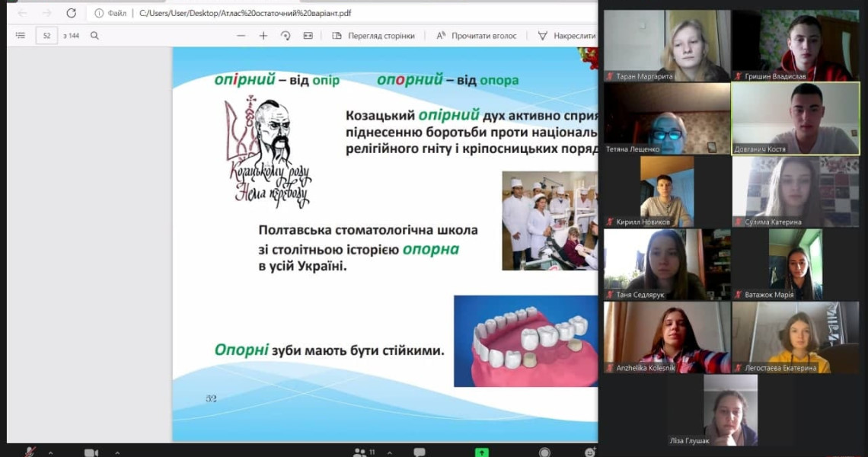Click the dental students photo on slide
The image size is (868, 457).
[550, 220]
